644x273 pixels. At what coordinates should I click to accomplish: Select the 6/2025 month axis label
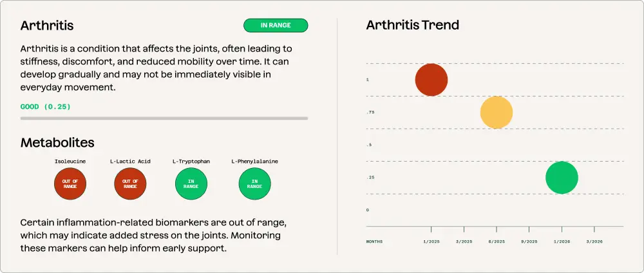click(x=497, y=241)
